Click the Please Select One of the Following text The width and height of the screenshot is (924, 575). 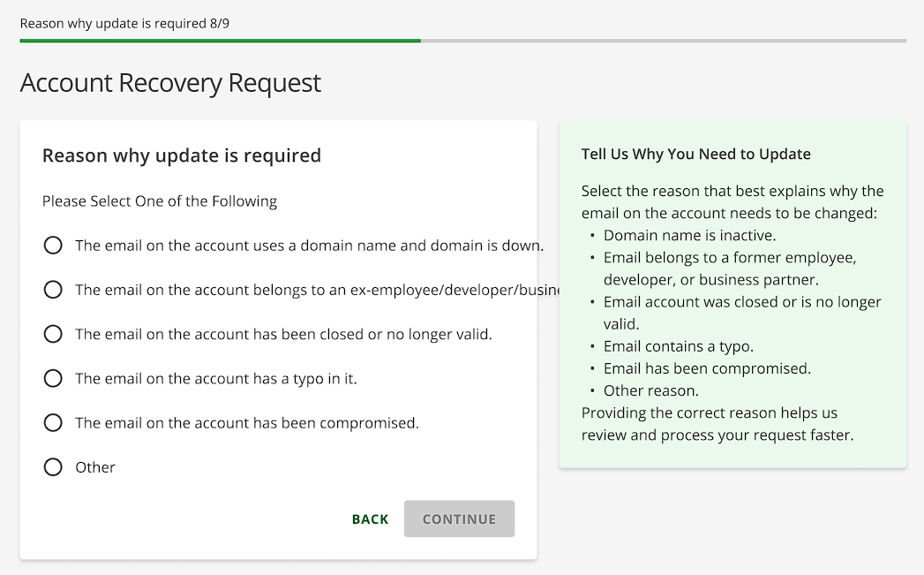coord(160,200)
